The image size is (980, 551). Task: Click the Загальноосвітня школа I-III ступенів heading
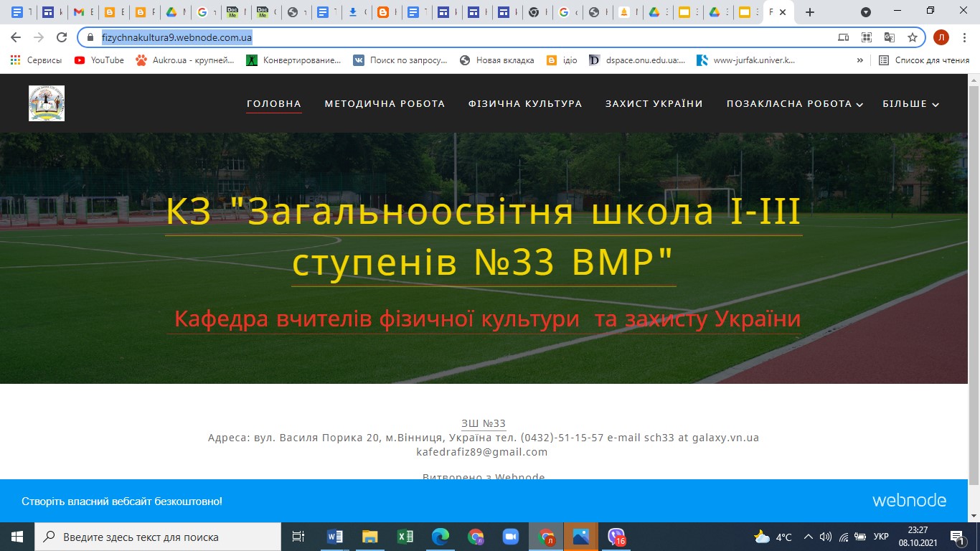click(484, 237)
